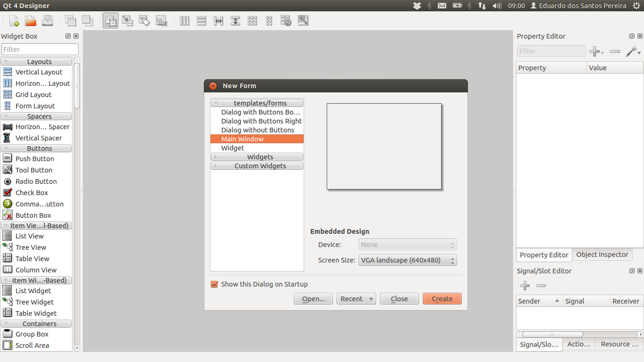Viewport: 644px width, 362px height.
Task: Collapse the templates/forms section
Action: click(257, 103)
